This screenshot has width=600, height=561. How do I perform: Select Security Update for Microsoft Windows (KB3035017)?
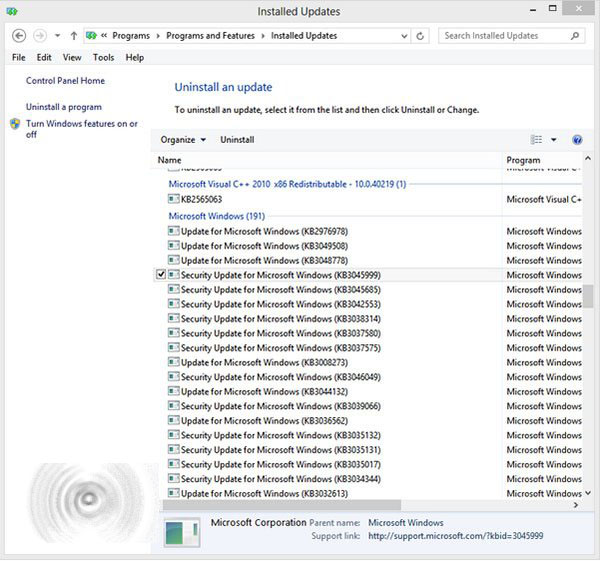pos(280,464)
